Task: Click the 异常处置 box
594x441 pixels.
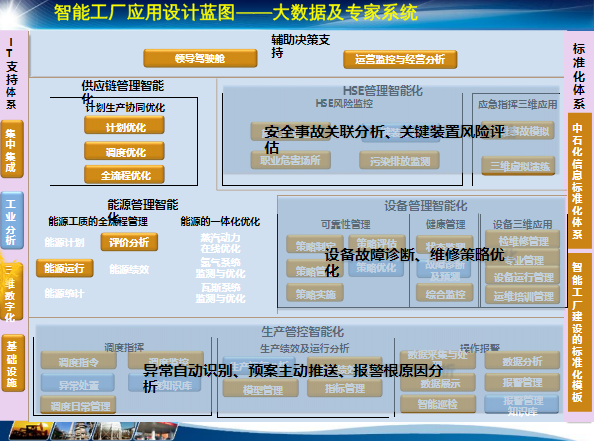Action: [78, 383]
